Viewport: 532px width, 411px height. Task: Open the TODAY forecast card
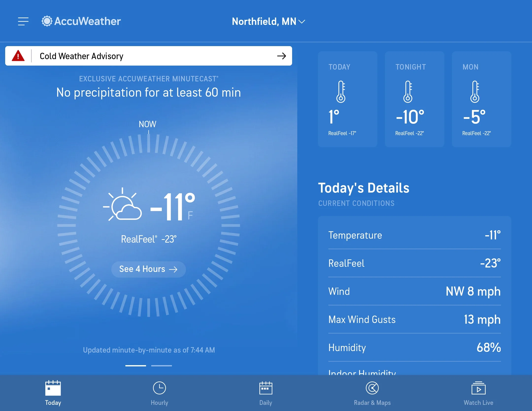pos(348,99)
